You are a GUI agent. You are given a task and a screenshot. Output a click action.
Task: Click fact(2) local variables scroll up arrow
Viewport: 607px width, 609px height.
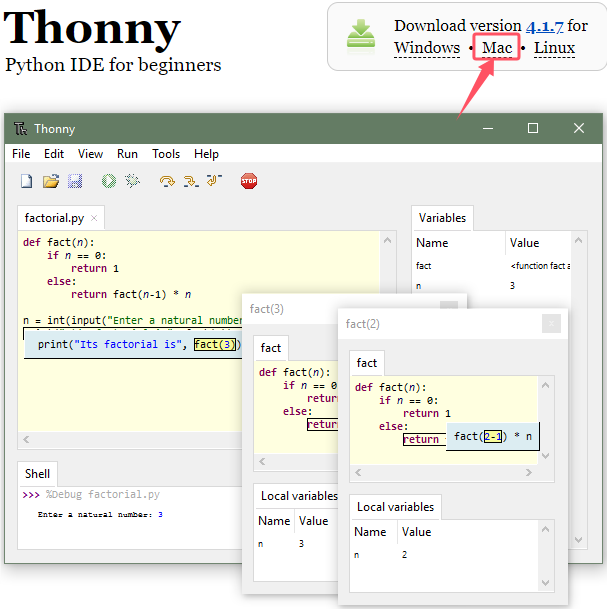(x=545, y=529)
